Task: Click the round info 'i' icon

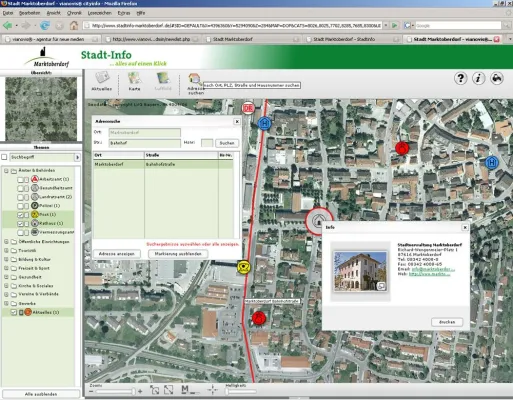Action: pyautogui.click(x=478, y=79)
